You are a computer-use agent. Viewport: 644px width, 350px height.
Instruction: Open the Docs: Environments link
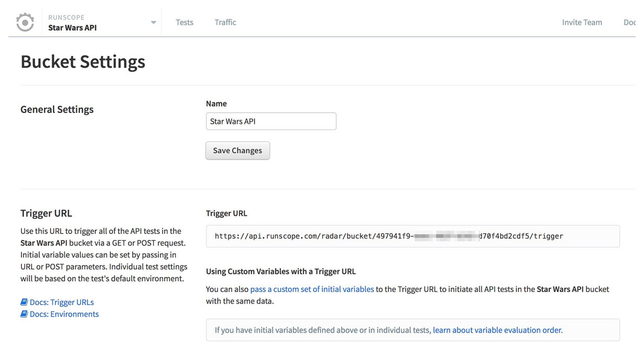64,314
